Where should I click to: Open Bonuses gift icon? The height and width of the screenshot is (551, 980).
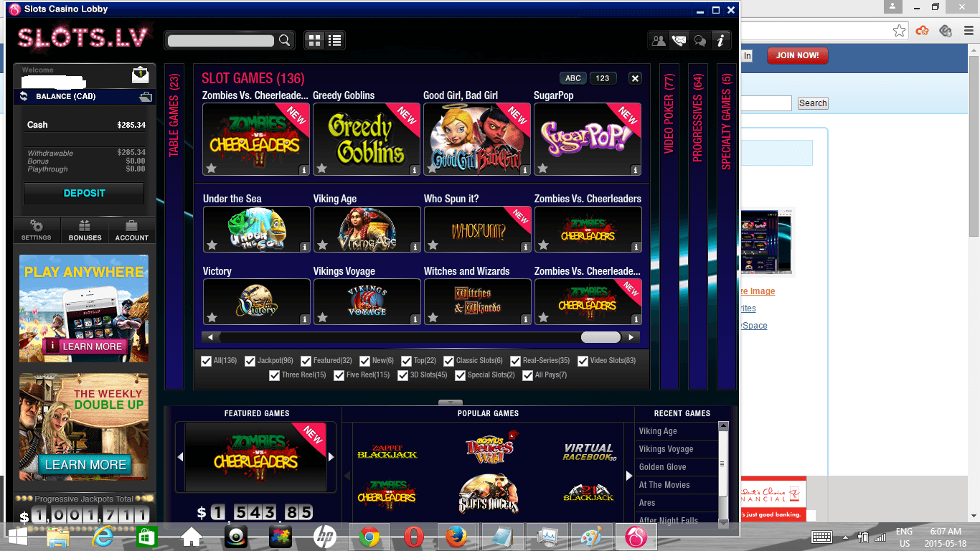[x=85, y=230]
